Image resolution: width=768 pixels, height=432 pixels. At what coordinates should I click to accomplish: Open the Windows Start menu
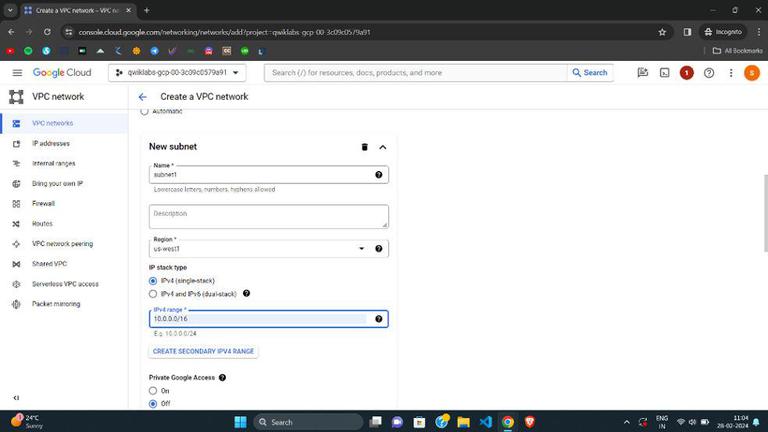coord(240,422)
